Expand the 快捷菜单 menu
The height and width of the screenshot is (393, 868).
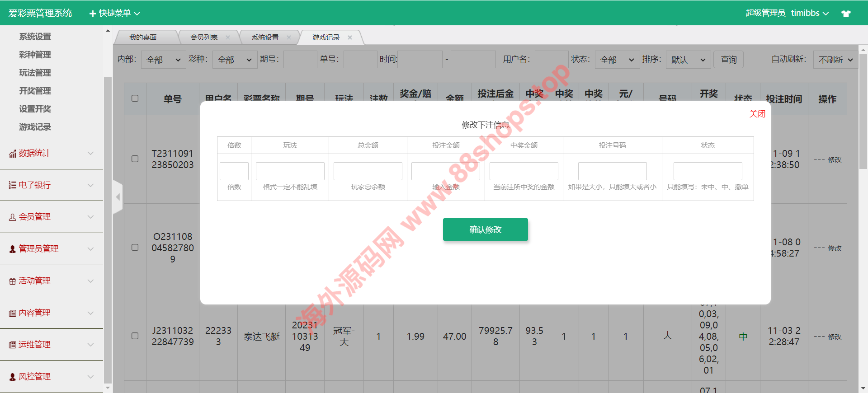point(115,14)
